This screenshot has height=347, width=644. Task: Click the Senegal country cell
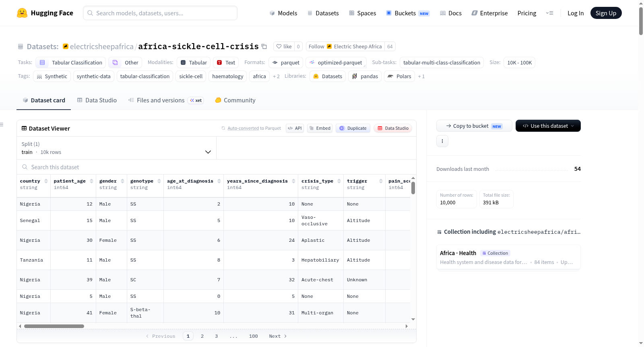pos(34,220)
